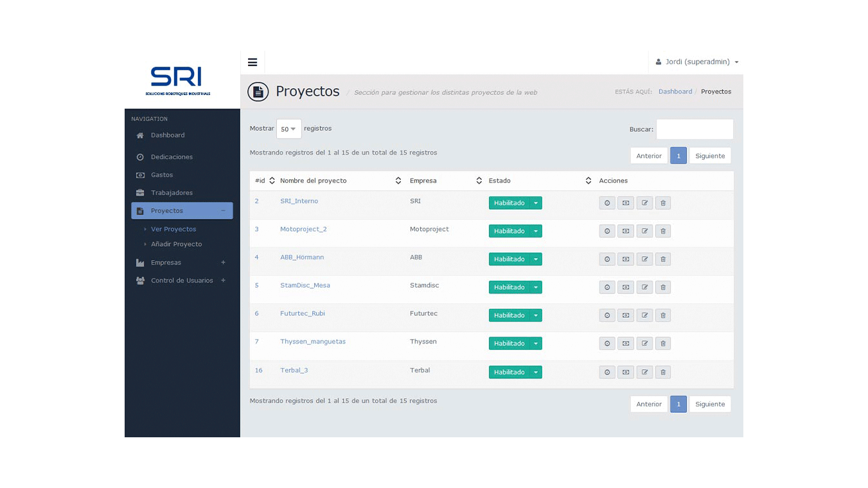The height and width of the screenshot is (488, 868).
Task: Open Habilitado dropdown arrow for Motoproject_2
Action: point(536,231)
